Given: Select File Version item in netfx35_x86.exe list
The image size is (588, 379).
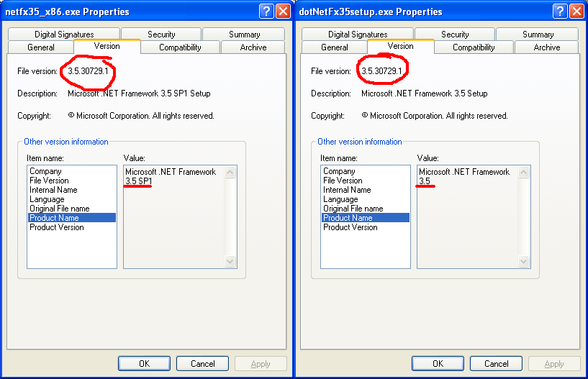Looking at the screenshot, I should (72, 181).
